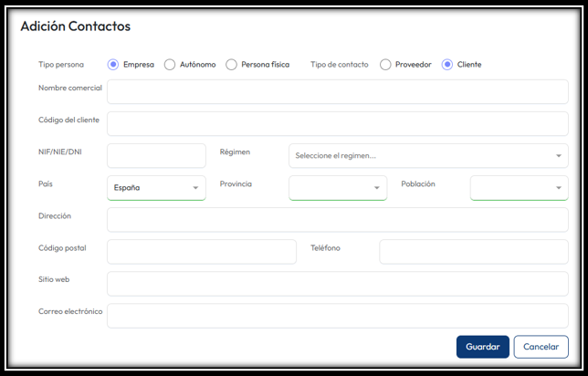Focus the Código postal field

[202, 252]
